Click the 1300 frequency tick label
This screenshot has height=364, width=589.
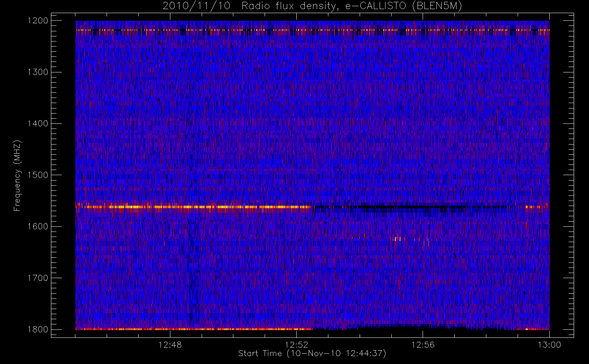pos(38,72)
